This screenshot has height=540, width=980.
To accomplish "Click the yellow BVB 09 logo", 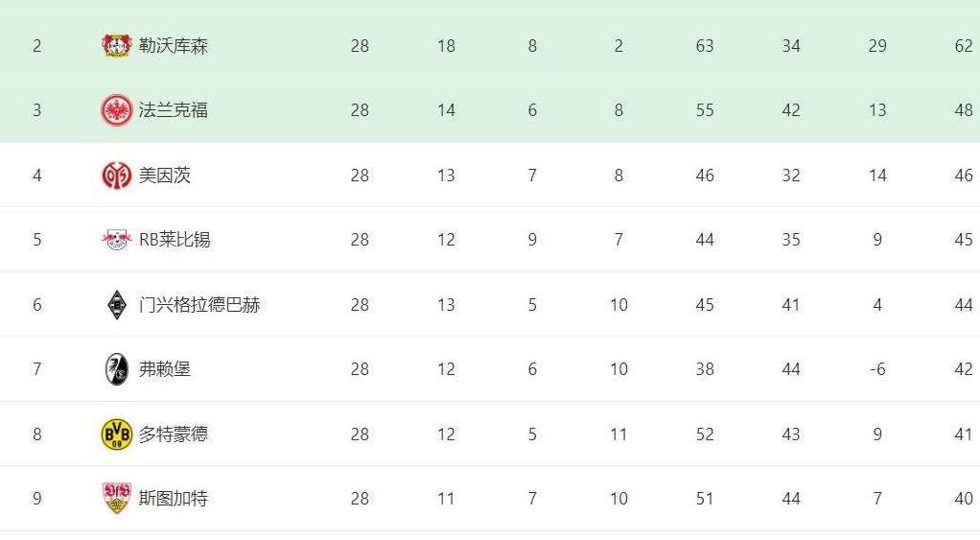I will 116,434.
